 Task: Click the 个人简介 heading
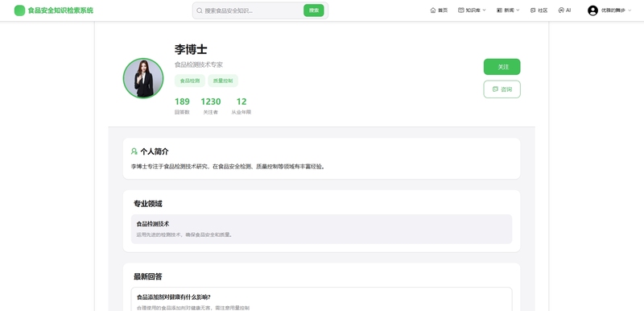point(155,151)
